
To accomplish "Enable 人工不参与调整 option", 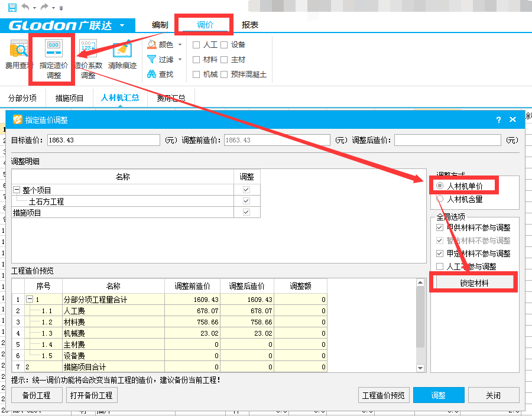I will (x=440, y=267).
